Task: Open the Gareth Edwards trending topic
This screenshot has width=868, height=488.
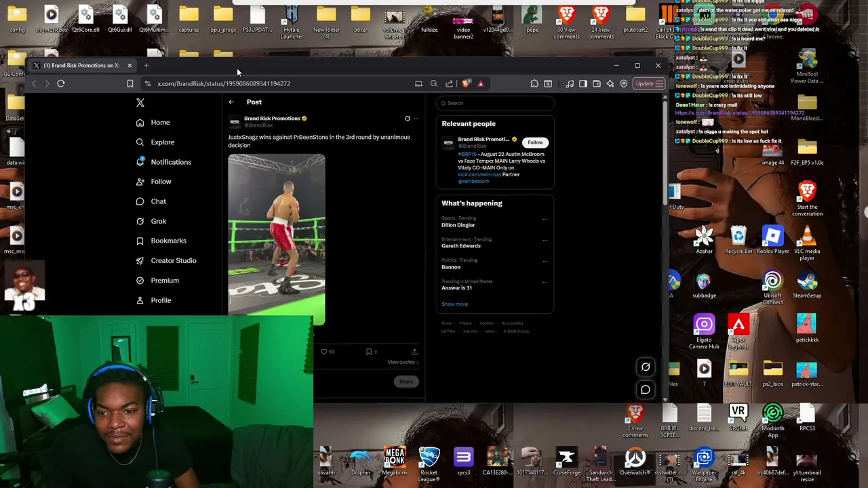Action: tap(461, 245)
